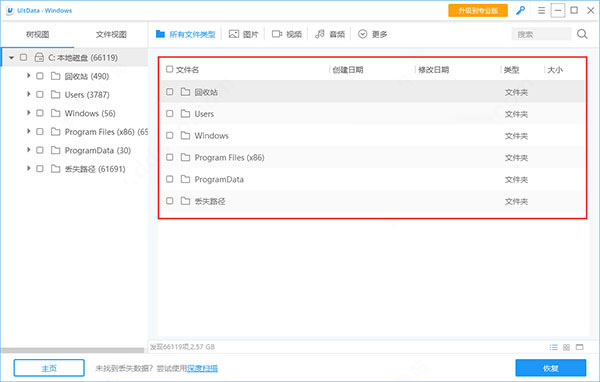Sort by 大小 column header

pyautogui.click(x=555, y=70)
